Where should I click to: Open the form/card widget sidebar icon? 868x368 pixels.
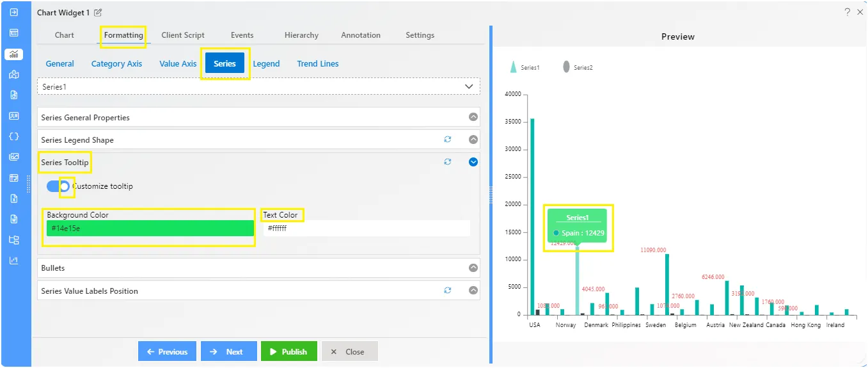[x=14, y=33]
